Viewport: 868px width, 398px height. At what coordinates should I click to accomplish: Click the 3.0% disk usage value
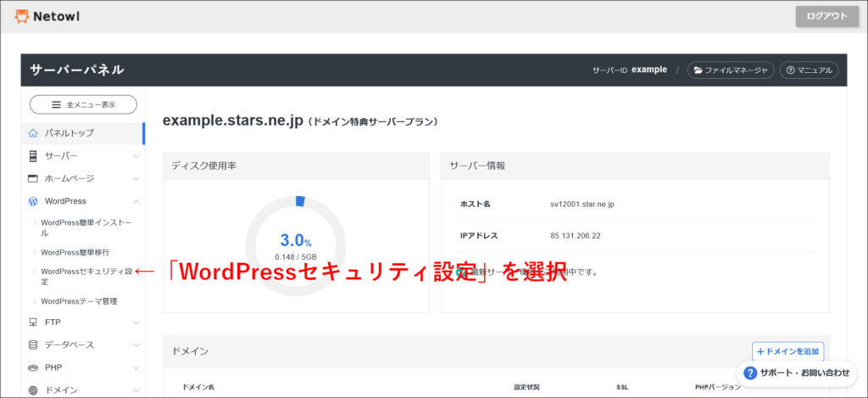(296, 240)
